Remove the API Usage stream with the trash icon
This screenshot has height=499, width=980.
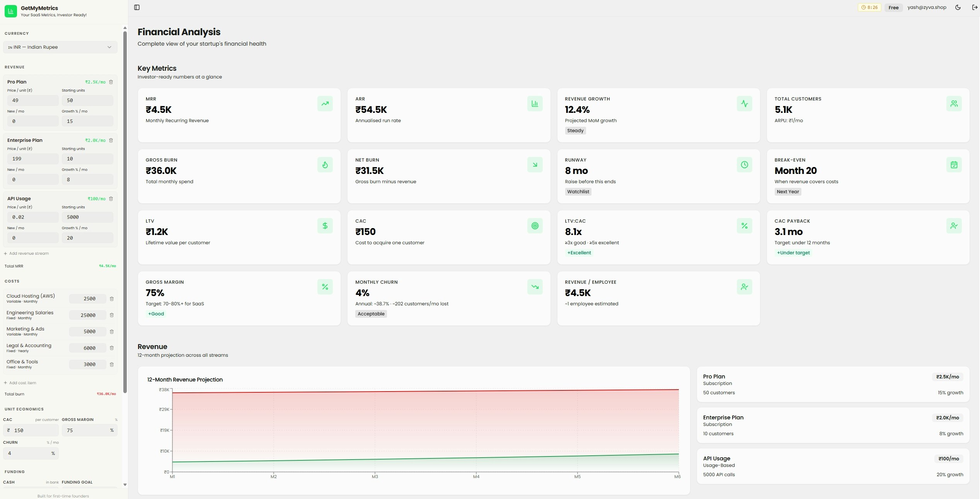point(111,199)
